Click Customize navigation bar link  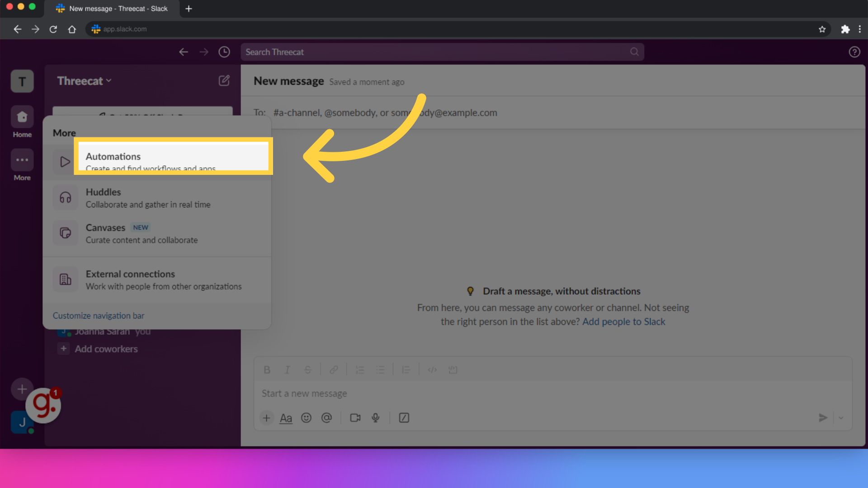pos(99,315)
